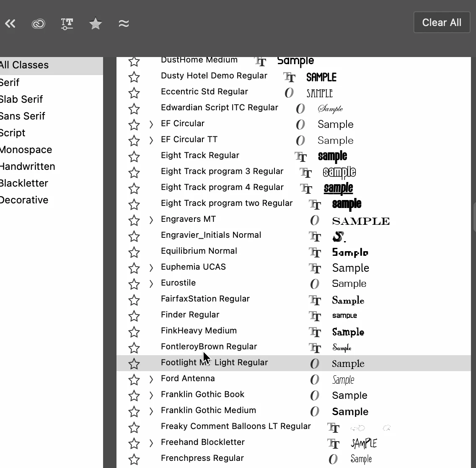Screen dimensions: 476x468
Task: Click the TrueType icon for Dusty Hotel Demo
Action: 289,77
